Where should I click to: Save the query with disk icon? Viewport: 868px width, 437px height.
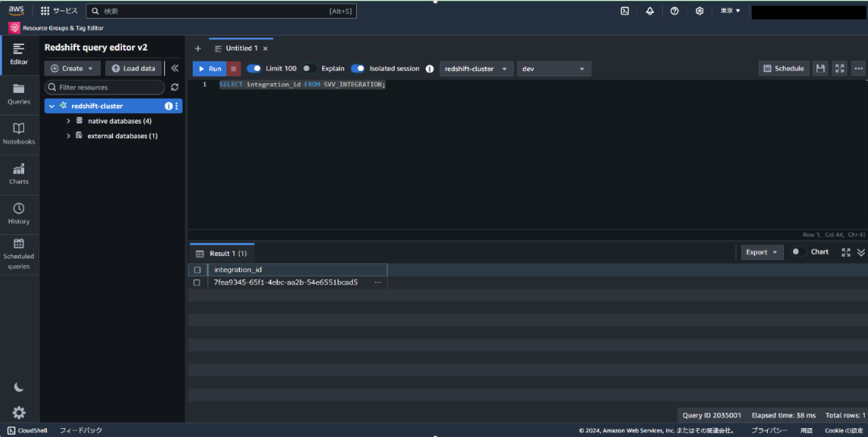(x=820, y=68)
